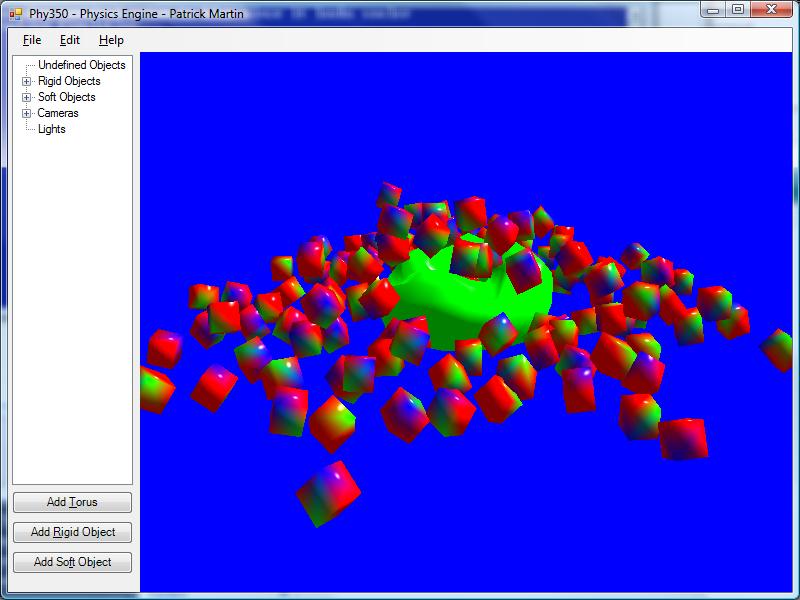Expand the Soft Objects tree node
800x600 pixels.
[27, 97]
